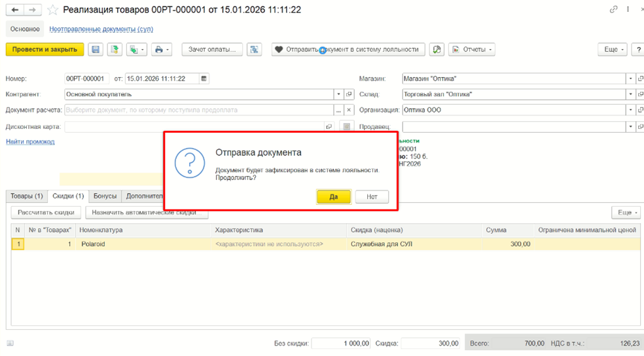Screen dimensions: 644x356
Task: Open the Бонусы tab
Action: (105, 196)
